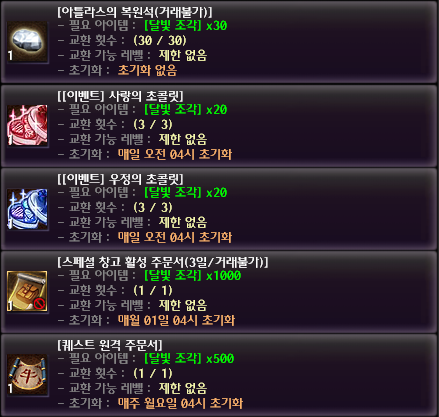Click 매월 01일 04시 초기화 text

(176, 320)
